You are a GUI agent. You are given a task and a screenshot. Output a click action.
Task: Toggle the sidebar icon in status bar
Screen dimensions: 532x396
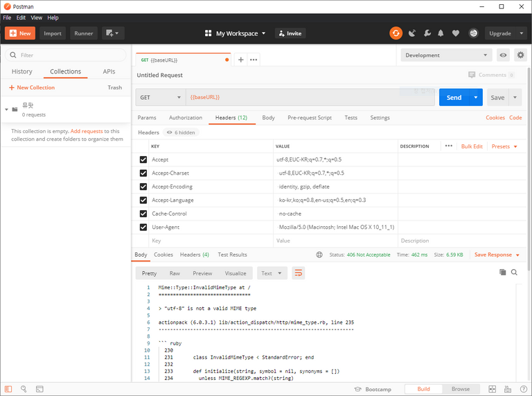coord(8,389)
